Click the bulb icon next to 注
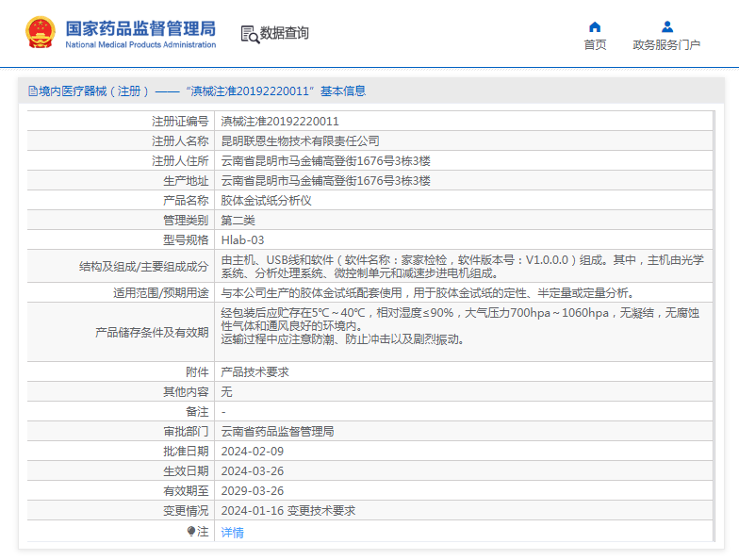 click(x=190, y=532)
